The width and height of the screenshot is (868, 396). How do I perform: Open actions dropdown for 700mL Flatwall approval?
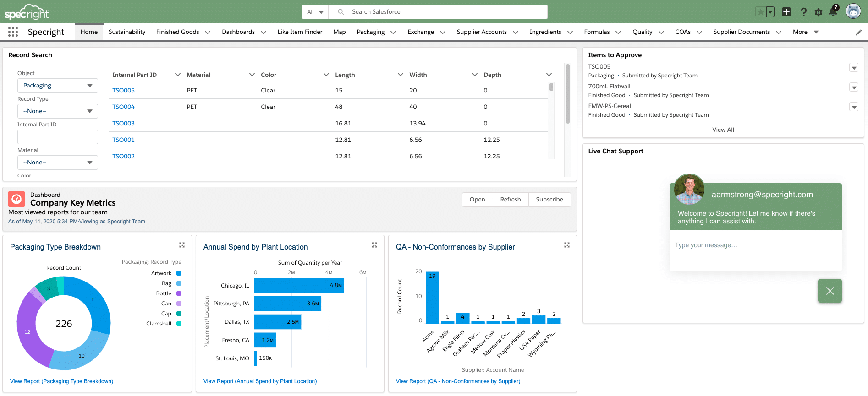click(854, 87)
